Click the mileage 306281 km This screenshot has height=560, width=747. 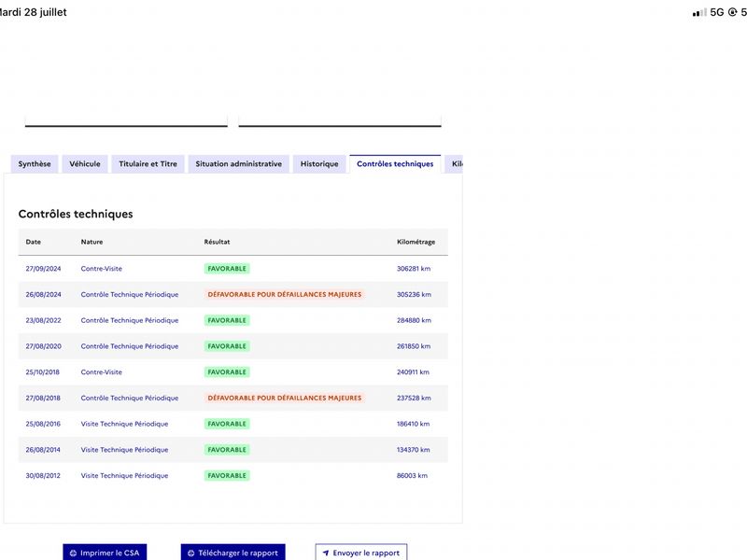coord(414,269)
